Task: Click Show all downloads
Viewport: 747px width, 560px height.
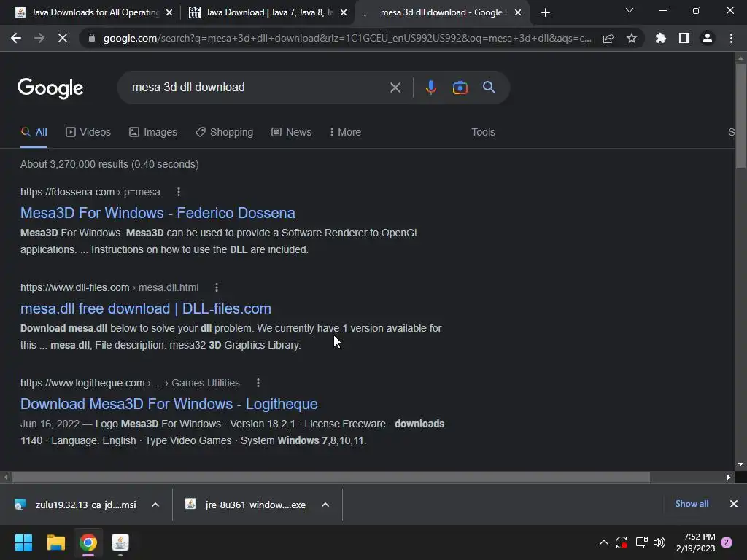Action: pyautogui.click(x=692, y=504)
